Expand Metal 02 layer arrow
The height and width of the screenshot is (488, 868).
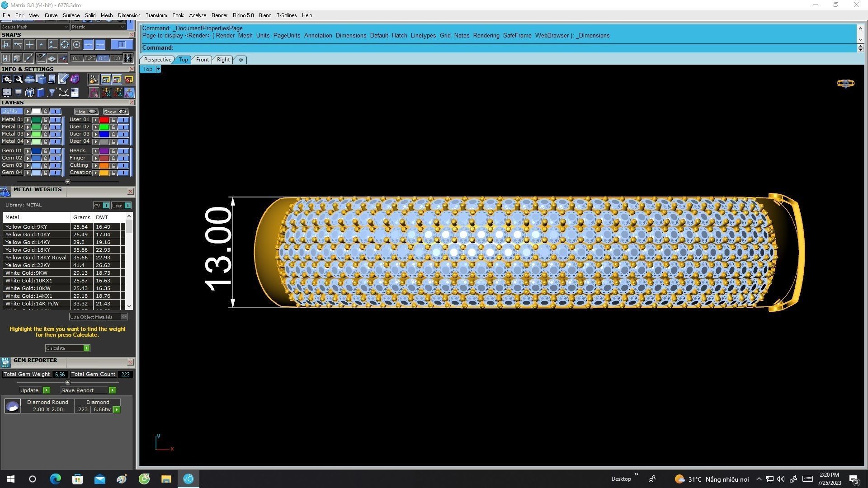point(28,127)
